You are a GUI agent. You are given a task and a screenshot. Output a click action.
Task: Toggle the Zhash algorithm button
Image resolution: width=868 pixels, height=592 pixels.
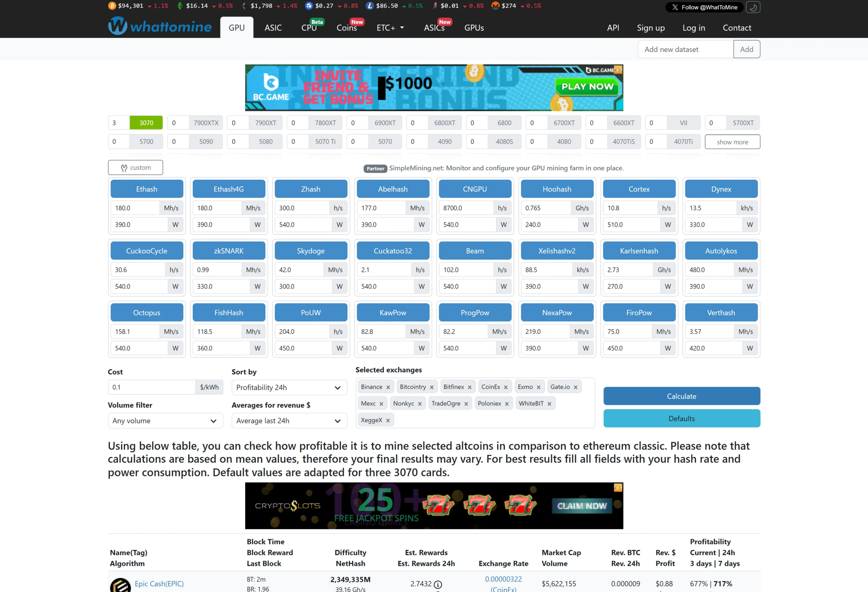(x=311, y=189)
